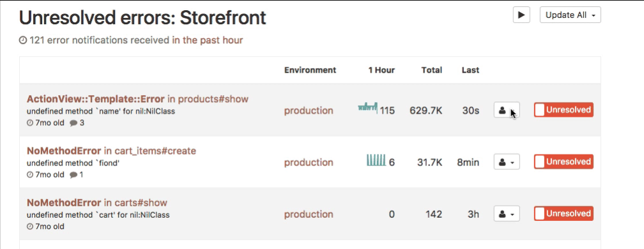Click the sparkline chart next to 6
The height and width of the screenshot is (249, 644).
tap(376, 160)
